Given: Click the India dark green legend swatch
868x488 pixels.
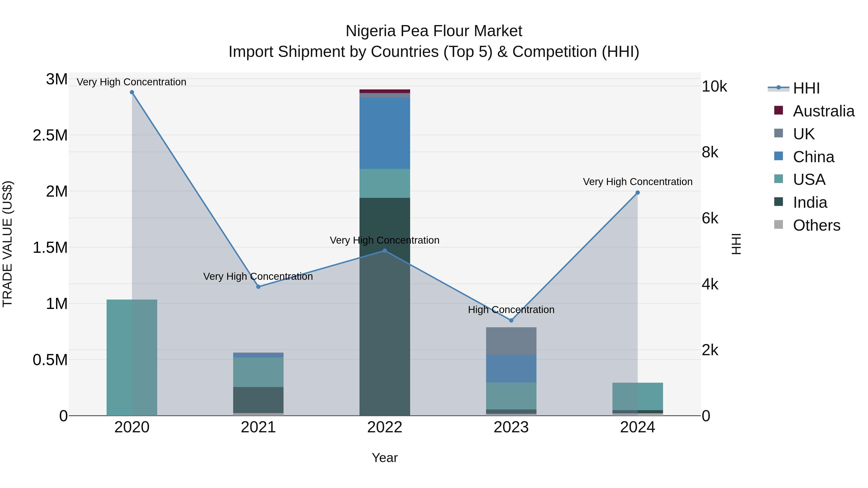Looking at the screenshot, I should (x=779, y=201).
